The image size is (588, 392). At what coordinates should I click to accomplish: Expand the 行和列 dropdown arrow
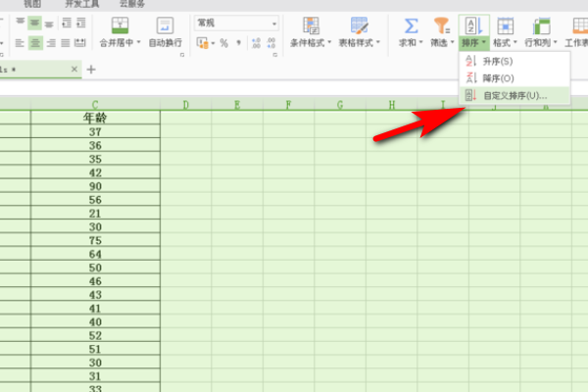[x=556, y=42]
